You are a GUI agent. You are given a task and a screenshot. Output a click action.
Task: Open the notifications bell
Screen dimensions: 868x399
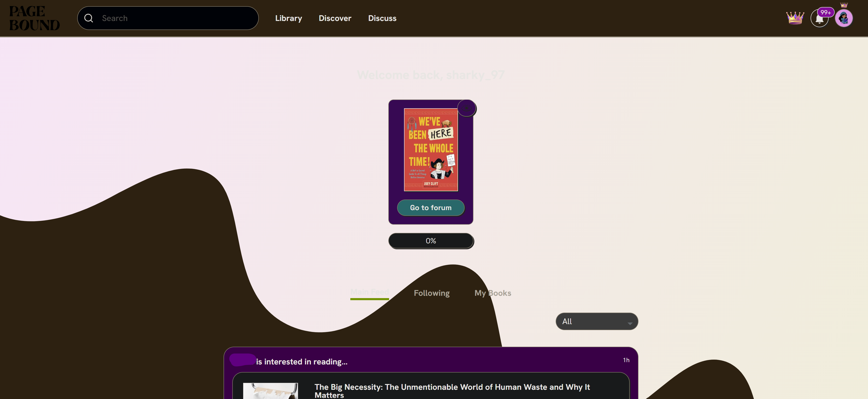click(819, 18)
